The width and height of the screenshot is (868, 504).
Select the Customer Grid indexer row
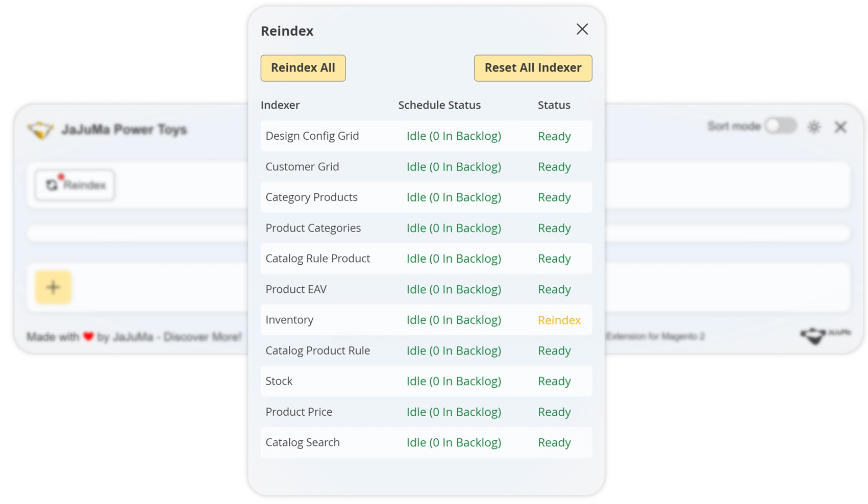coord(302,166)
